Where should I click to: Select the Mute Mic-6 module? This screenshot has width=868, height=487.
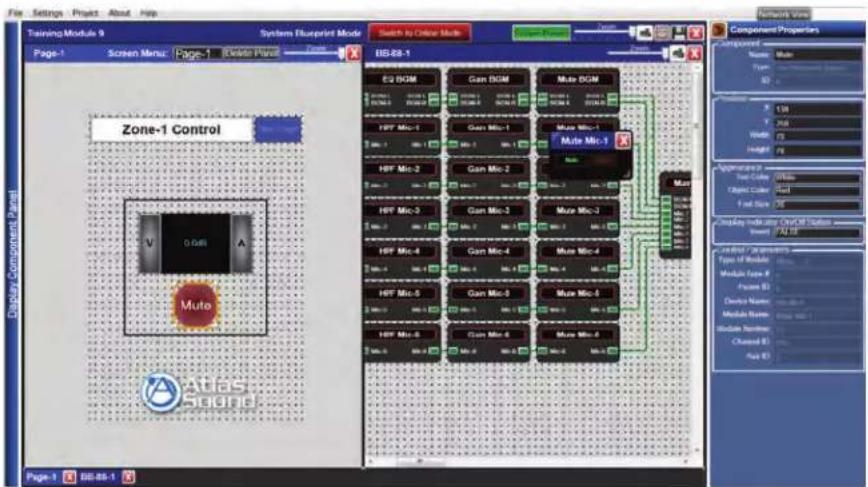[577, 343]
